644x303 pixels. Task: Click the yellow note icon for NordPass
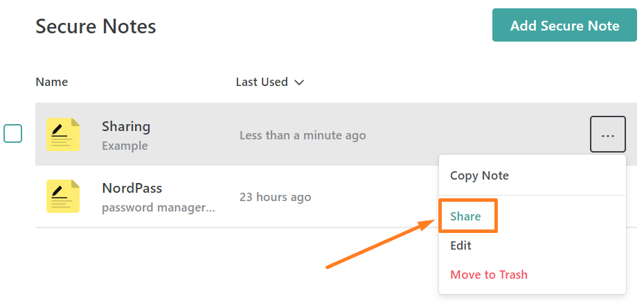[63, 196]
